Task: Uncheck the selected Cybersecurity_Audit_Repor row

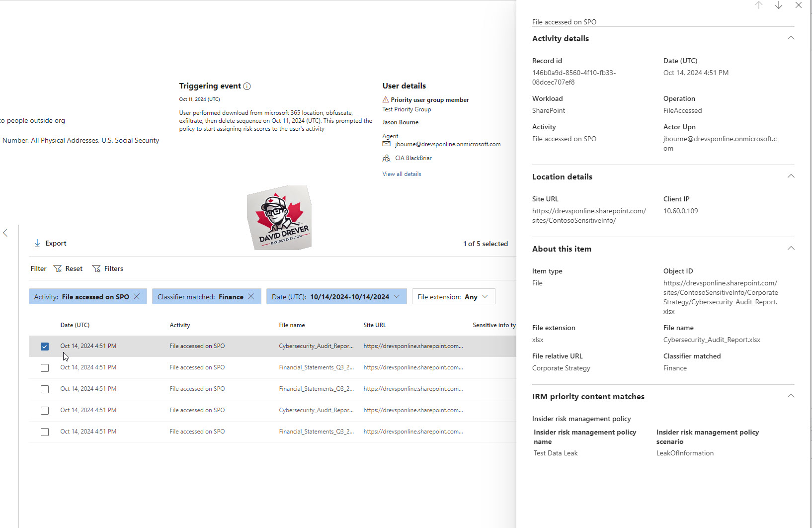Action: click(45, 347)
